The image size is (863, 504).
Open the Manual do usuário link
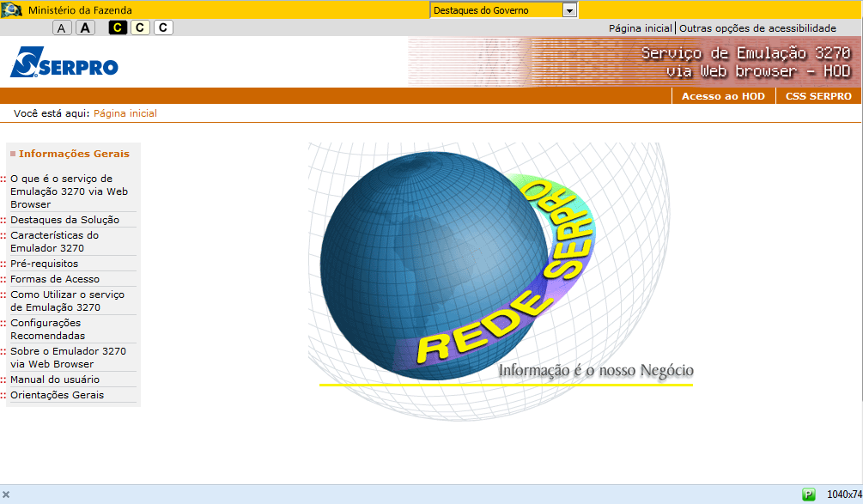55,380
